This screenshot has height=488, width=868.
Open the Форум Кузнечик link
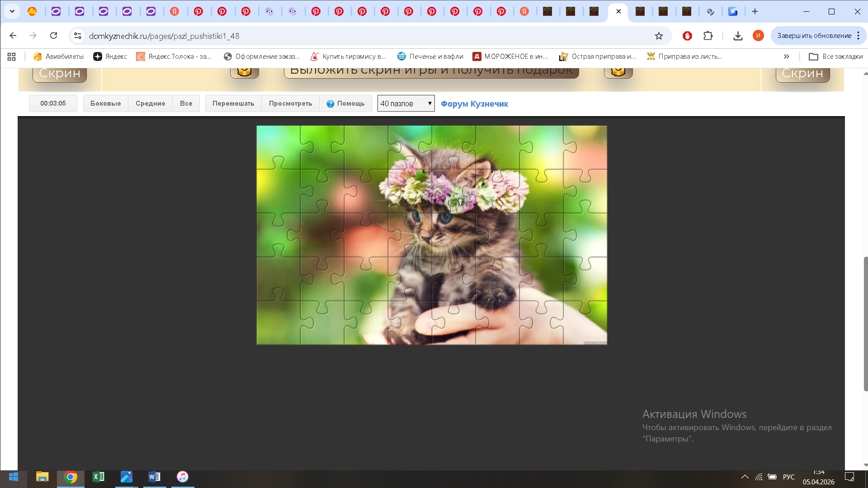point(474,104)
